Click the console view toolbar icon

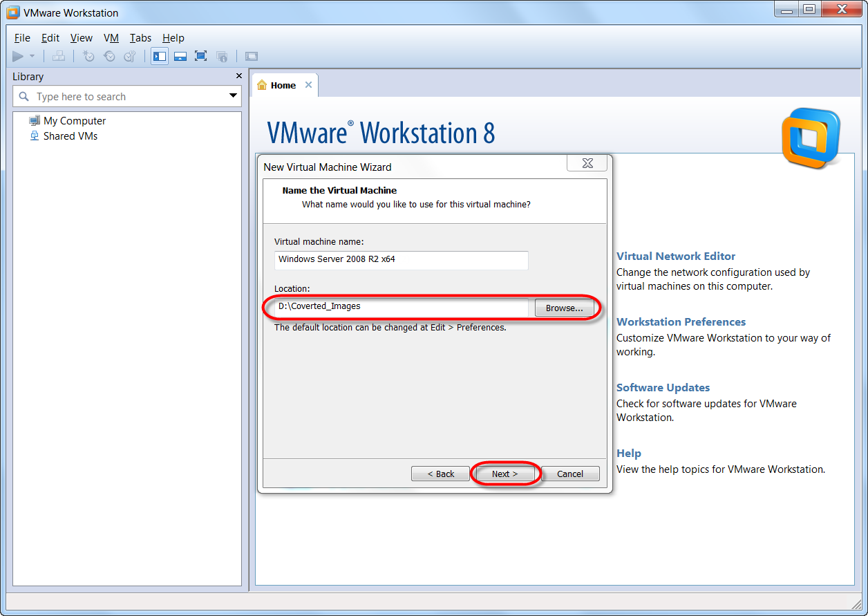[252, 57]
